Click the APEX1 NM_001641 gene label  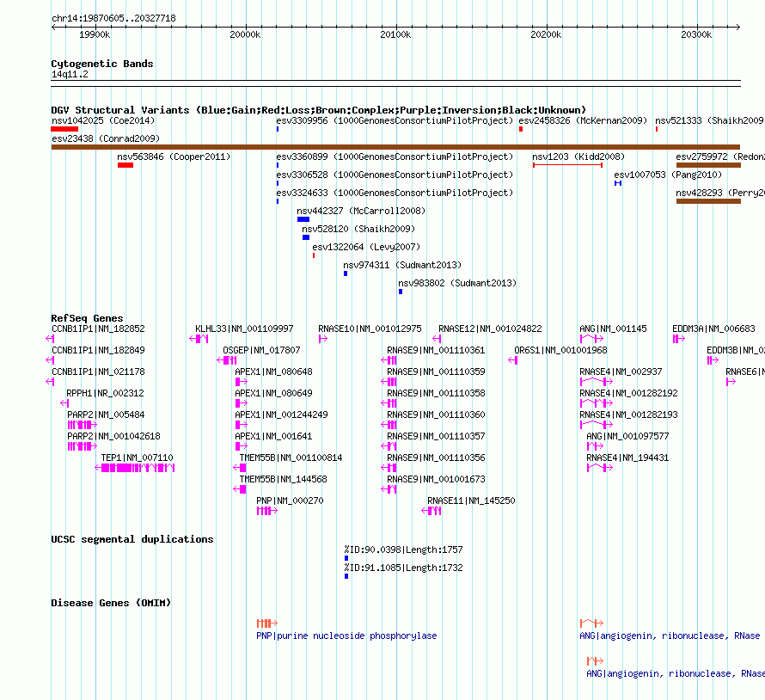tap(273, 436)
